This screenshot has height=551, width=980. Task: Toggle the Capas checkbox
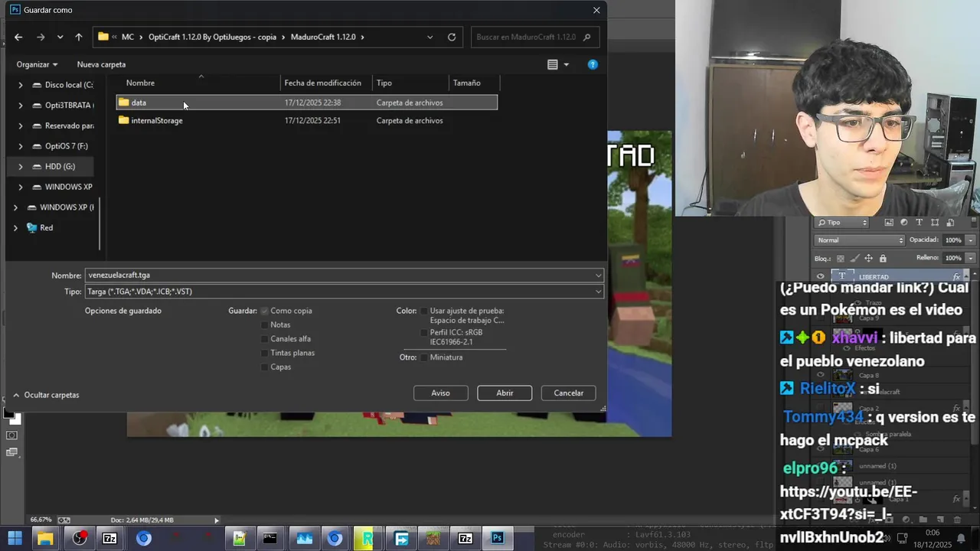[265, 367]
